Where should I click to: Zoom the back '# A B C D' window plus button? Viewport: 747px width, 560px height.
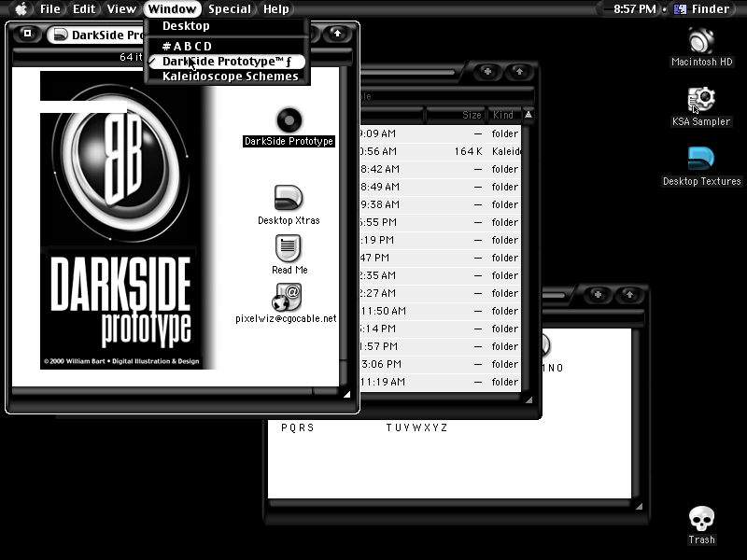click(598, 295)
